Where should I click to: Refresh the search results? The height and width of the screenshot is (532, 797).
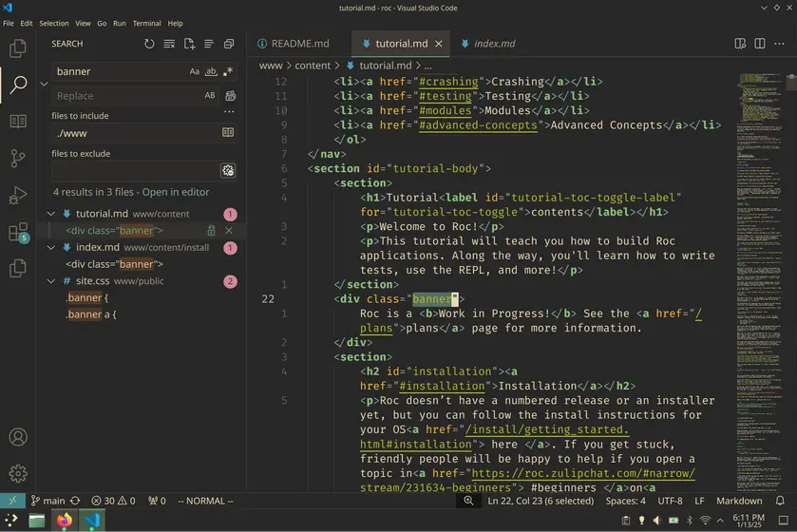pos(149,44)
